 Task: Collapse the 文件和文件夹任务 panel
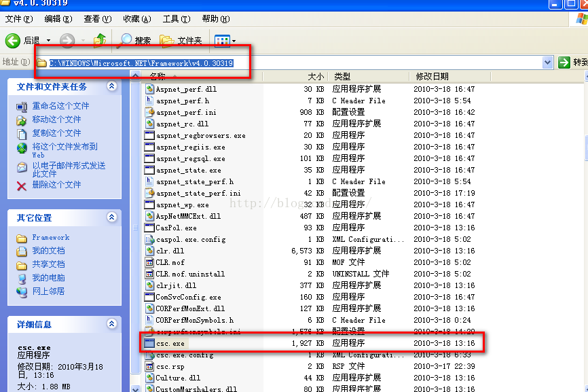tap(111, 86)
